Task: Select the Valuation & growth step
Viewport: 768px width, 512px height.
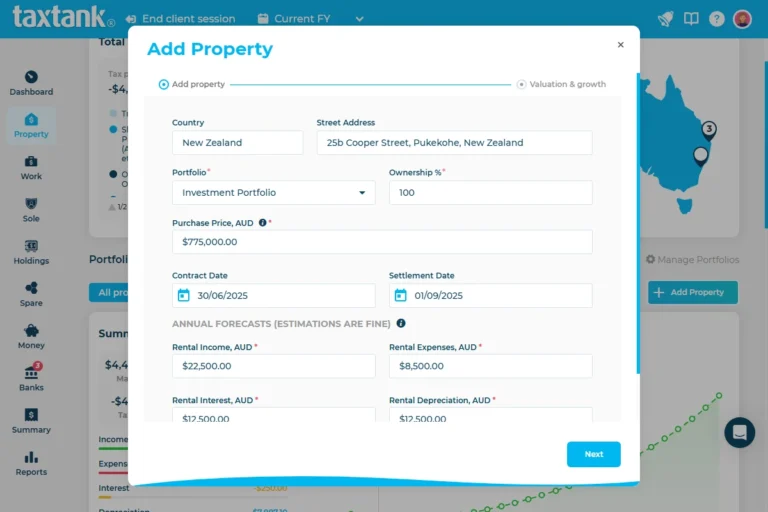Action: 561,84
